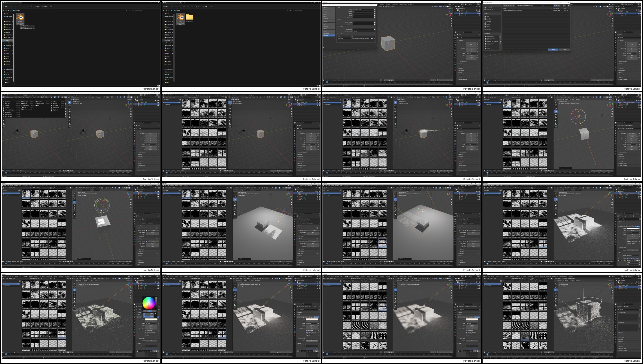Viewport: 643px width, 364px height.
Task: Select Measure tool beside the color picker popup viewport
Action: (75, 305)
